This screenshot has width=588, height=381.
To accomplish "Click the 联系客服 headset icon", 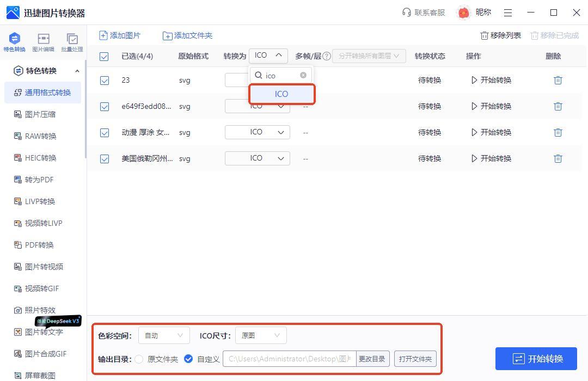I will click(x=406, y=13).
